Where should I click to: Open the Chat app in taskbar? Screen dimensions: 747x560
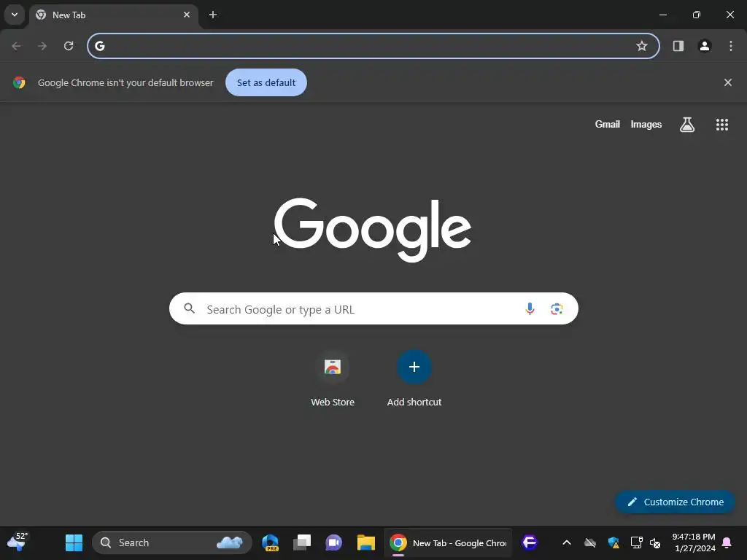tap(334, 542)
